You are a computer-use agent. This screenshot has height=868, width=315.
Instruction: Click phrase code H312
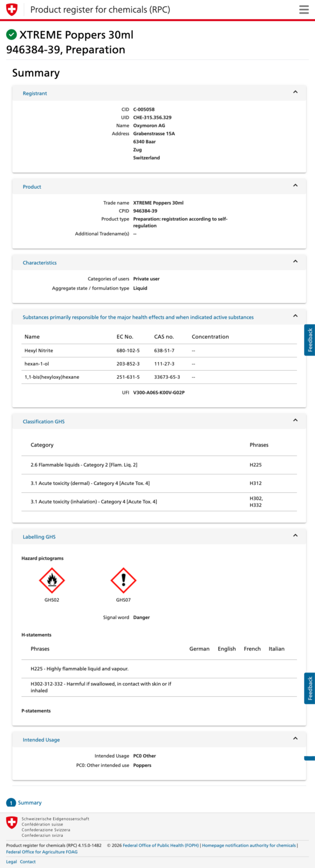(x=256, y=483)
